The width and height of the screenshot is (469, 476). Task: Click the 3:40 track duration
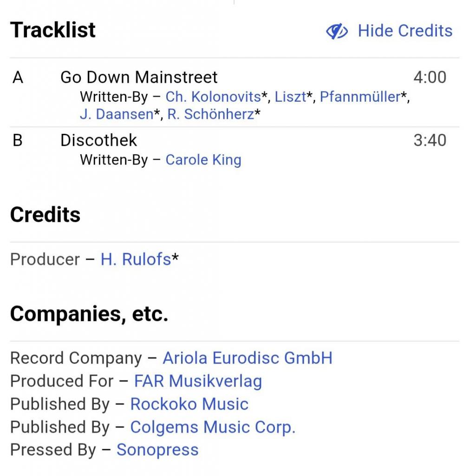430,140
